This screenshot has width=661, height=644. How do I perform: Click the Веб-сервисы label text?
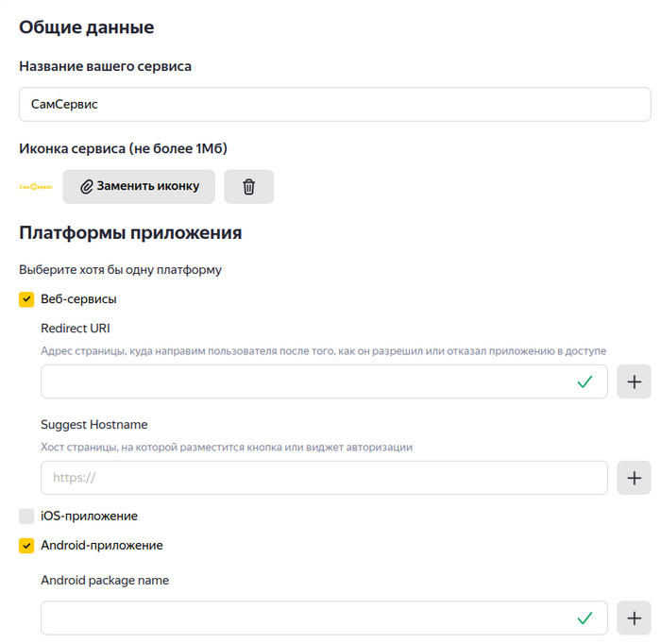(79, 299)
